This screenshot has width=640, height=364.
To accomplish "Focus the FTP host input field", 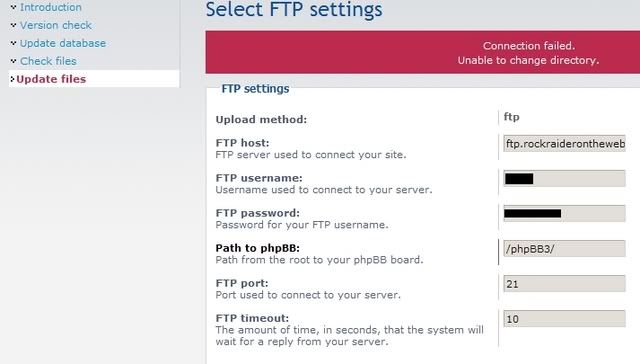I will [x=564, y=144].
